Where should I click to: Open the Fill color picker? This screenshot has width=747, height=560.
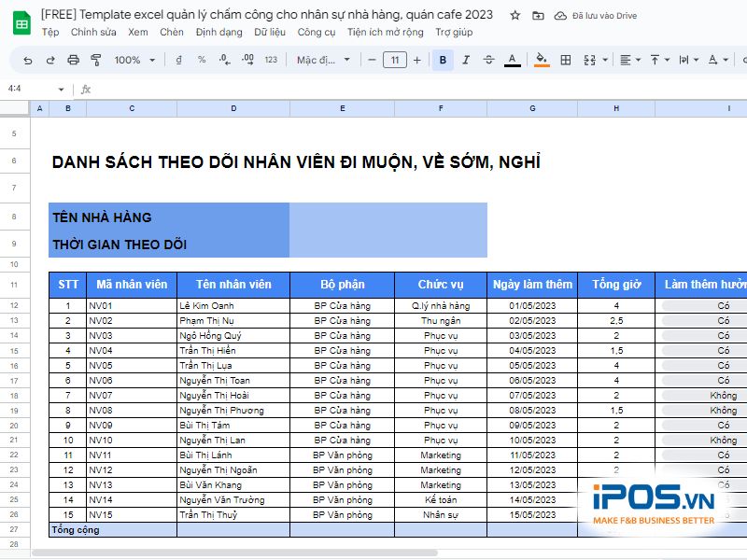coord(541,60)
